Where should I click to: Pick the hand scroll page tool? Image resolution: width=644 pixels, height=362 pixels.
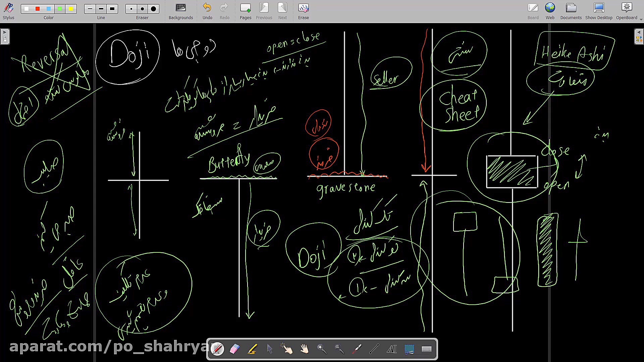click(305, 349)
